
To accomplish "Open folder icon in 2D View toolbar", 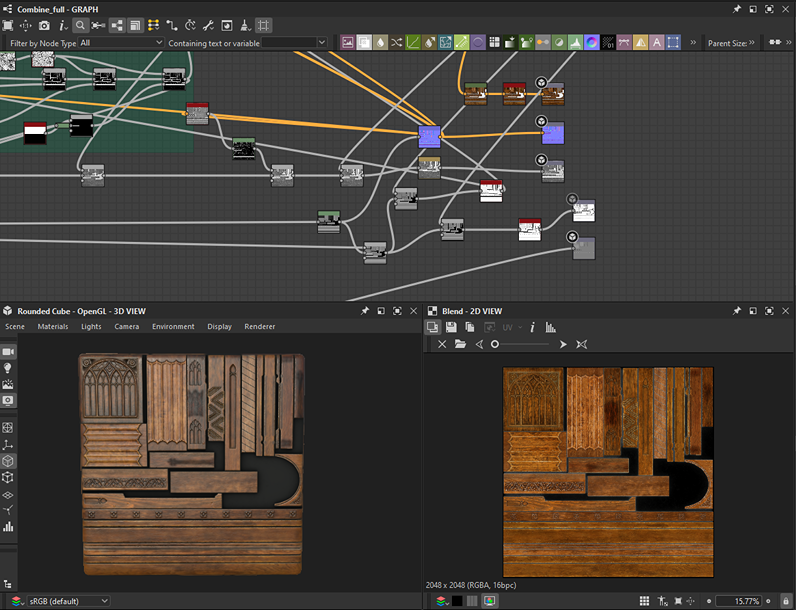I will click(x=460, y=344).
